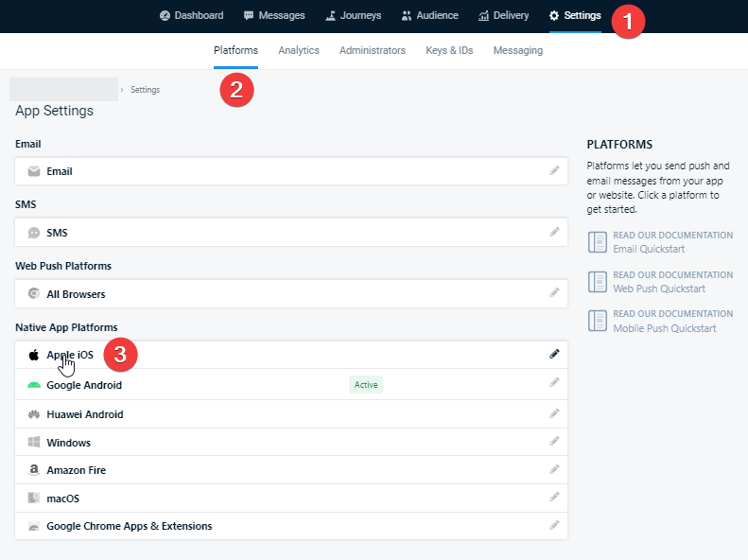Open the Huawei Android platform
Screen dimensions: 748x560
tap(291, 414)
